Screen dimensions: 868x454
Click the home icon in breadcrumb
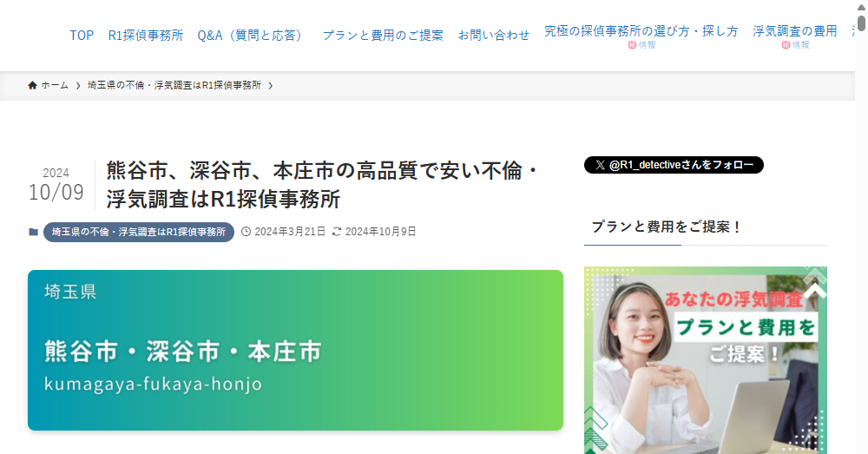[33, 85]
